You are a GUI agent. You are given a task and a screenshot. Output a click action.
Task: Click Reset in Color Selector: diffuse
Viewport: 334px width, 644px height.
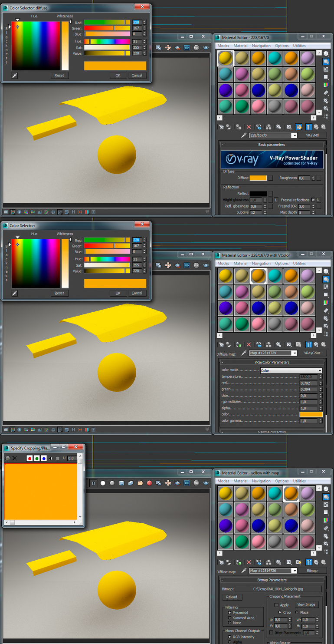pyautogui.click(x=59, y=75)
